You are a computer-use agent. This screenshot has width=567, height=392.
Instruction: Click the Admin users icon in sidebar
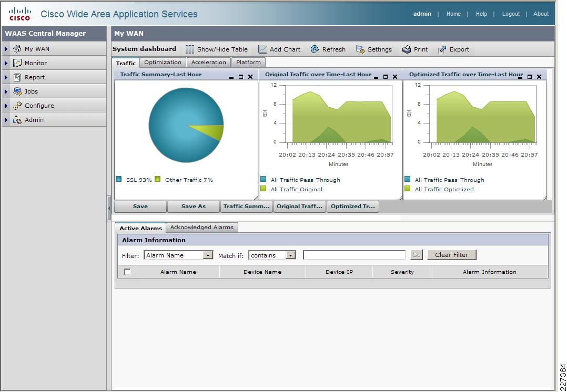(x=17, y=120)
